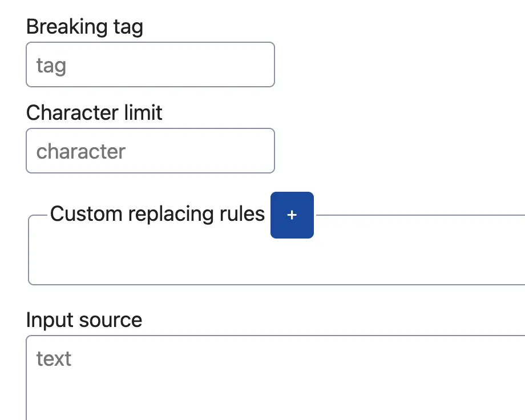
Task: Click the Input source label
Action: click(84, 320)
